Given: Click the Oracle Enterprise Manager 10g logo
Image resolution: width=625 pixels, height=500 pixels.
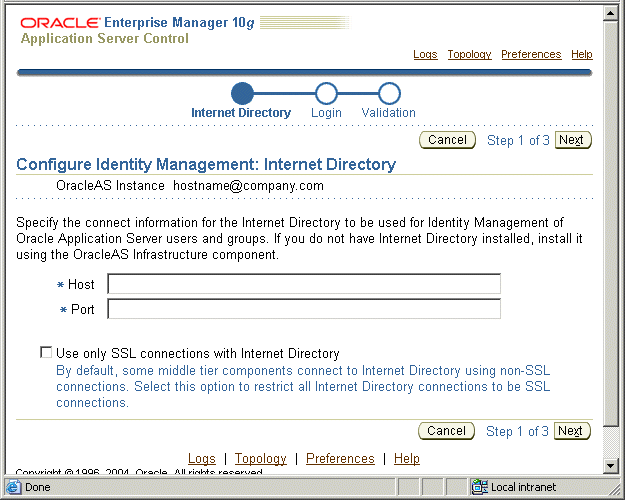Looking at the screenshot, I should [x=137, y=23].
